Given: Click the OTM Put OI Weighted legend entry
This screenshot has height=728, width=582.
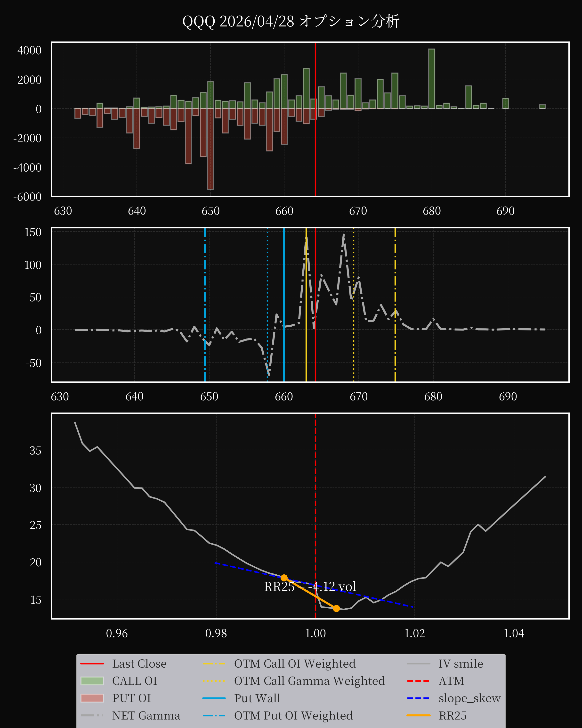Looking at the screenshot, I should point(278,716).
